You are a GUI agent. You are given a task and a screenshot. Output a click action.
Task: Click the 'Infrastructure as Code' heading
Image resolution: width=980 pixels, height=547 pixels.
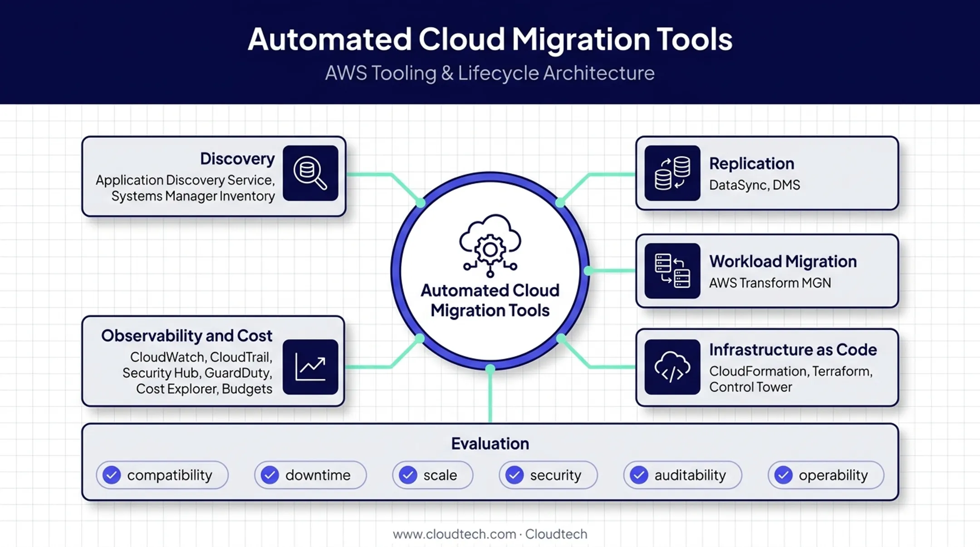click(x=793, y=350)
